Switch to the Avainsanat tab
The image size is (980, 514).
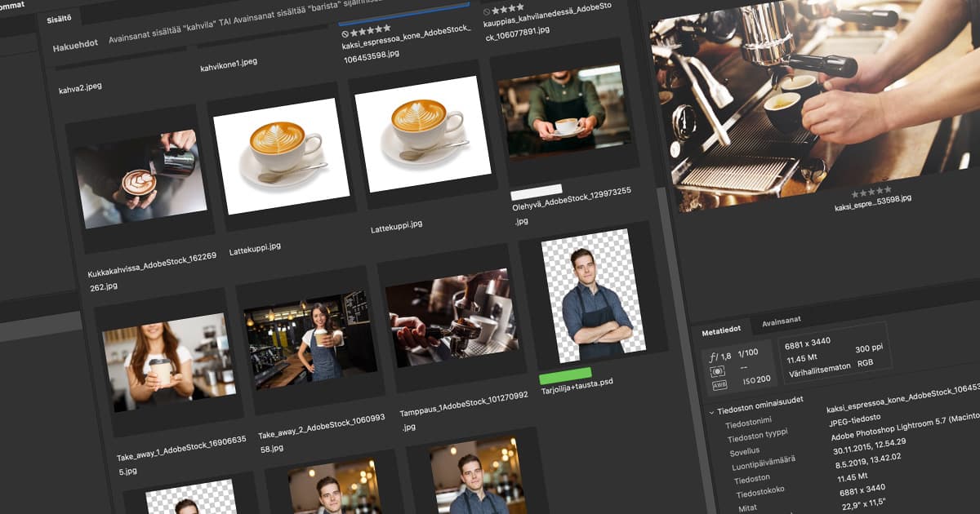tap(781, 323)
